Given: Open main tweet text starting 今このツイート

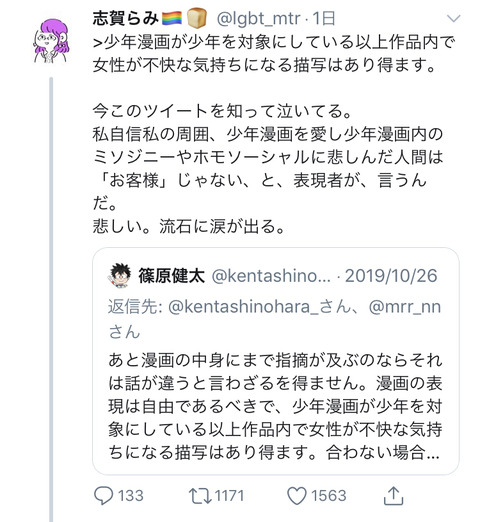Looking at the screenshot, I should 268,168.
